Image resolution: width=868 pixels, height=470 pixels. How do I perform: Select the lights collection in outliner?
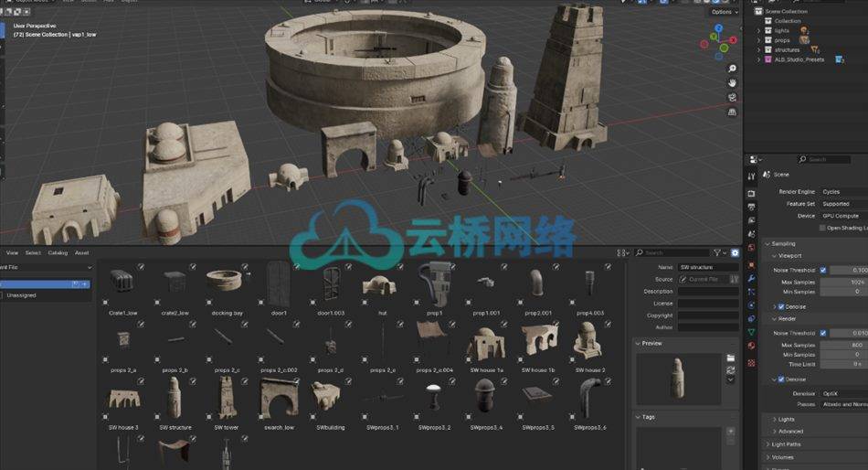click(x=781, y=30)
